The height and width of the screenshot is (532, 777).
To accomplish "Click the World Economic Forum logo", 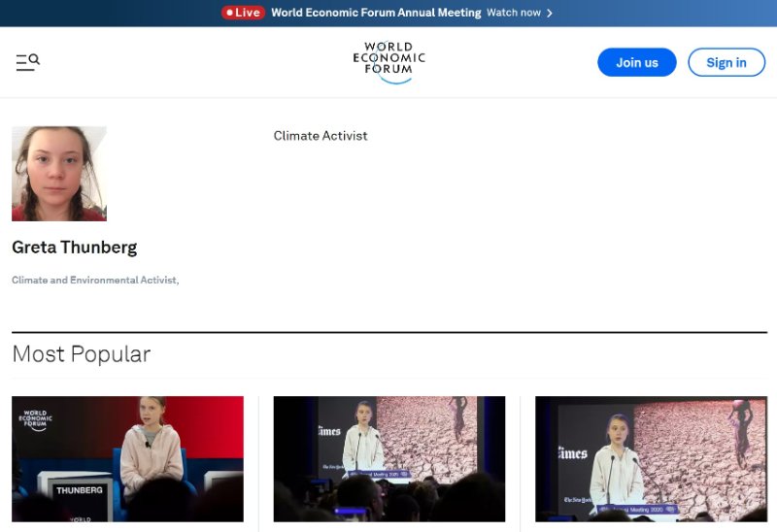I will tap(389, 62).
